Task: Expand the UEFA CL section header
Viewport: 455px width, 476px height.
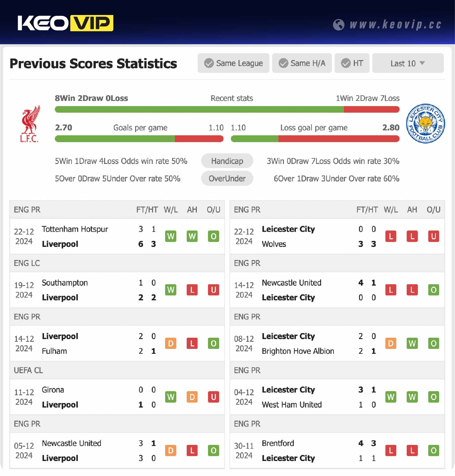Action: click(x=28, y=370)
